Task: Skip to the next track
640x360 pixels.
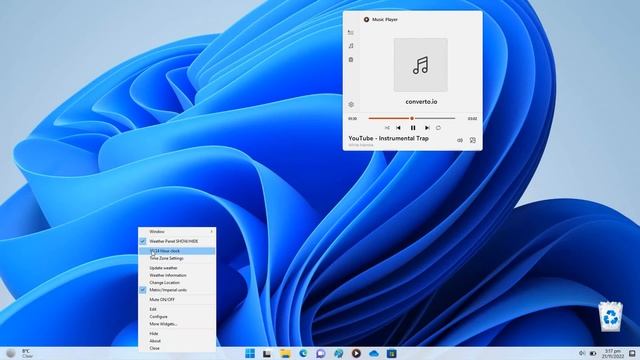Action: tap(427, 128)
